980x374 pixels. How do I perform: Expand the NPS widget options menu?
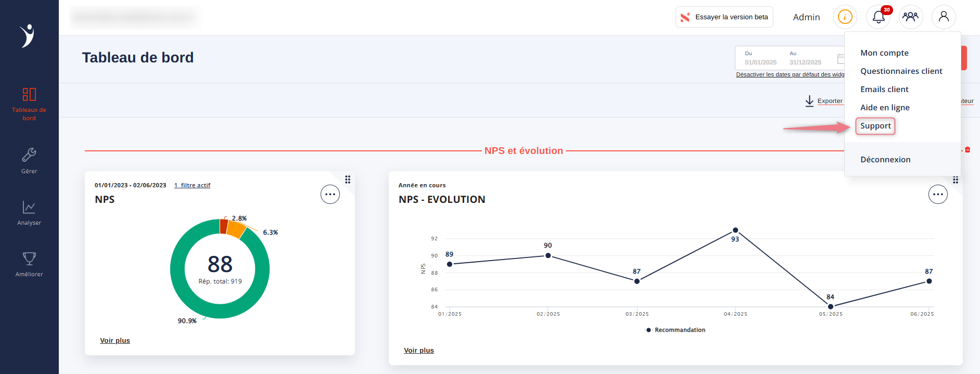(330, 195)
